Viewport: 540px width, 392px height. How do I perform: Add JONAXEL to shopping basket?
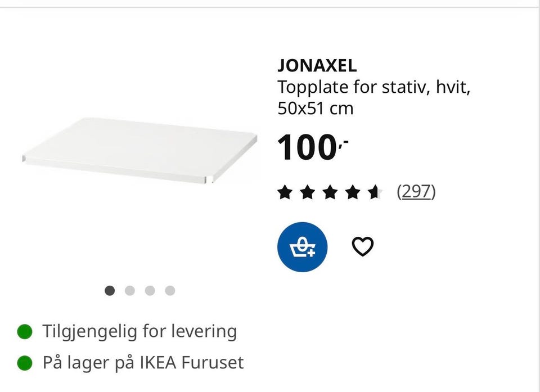point(302,247)
